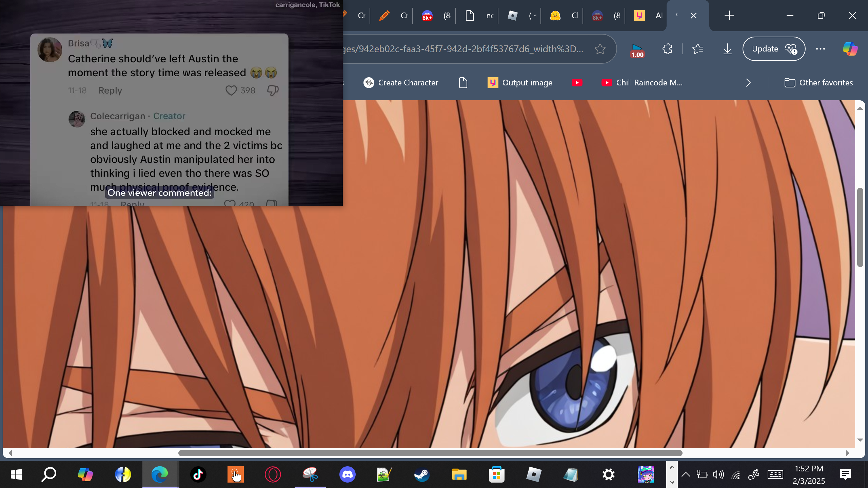Image resolution: width=868 pixels, height=488 pixels.
Task: Open the 'Create Character' bookmark
Action: tap(401, 83)
